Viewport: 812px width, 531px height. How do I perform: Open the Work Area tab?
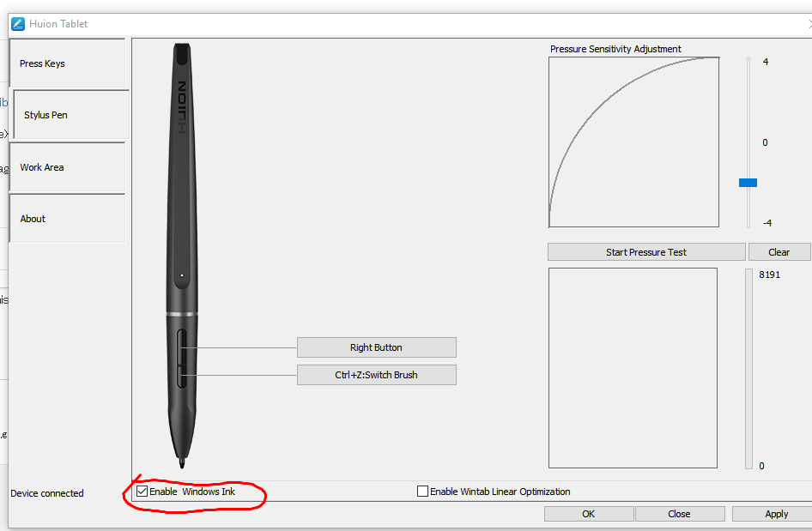67,167
